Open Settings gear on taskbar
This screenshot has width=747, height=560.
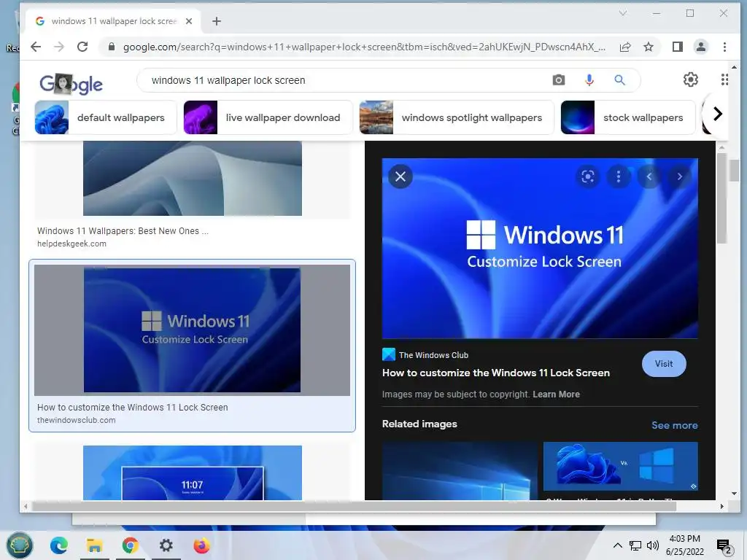pos(166,545)
